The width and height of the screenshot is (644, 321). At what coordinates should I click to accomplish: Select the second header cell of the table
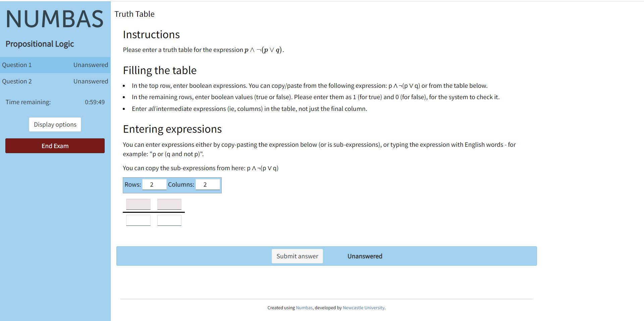[169, 204]
